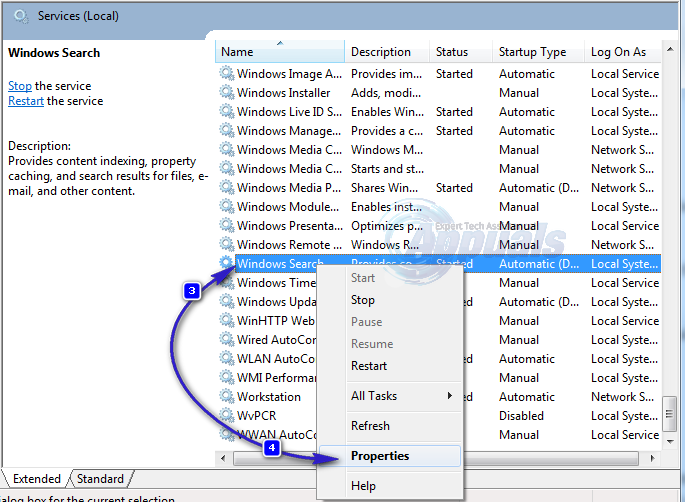Click the horizontal scrollbar right arrow

pos(652,458)
